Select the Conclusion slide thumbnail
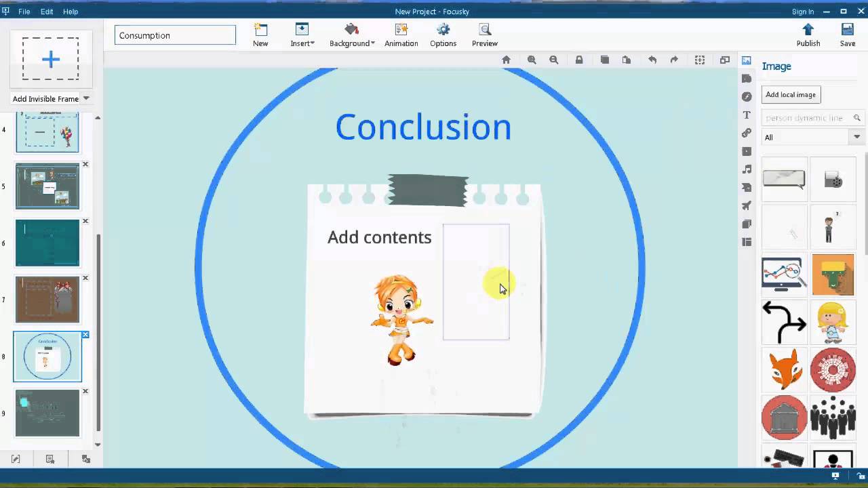This screenshot has width=868, height=488. click(47, 356)
